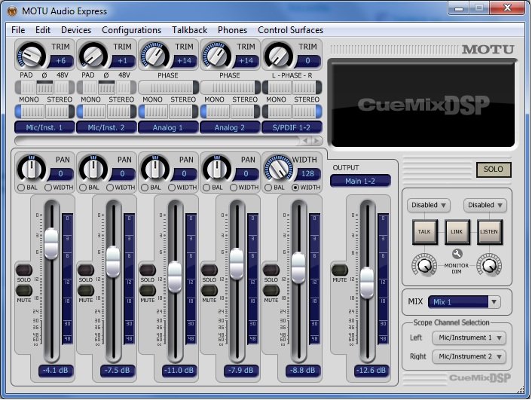This screenshot has width=532, height=400.
Task: Open the Phones menu
Action: 232,30
